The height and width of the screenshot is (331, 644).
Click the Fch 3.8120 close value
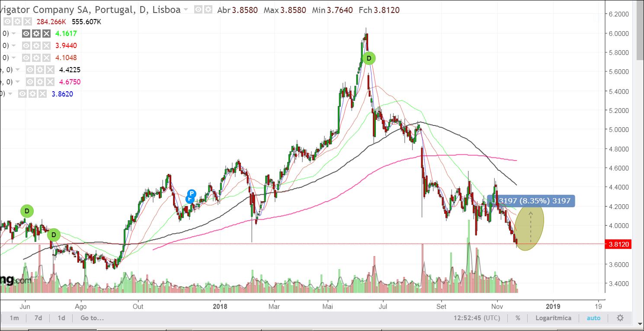pos(379,10)
